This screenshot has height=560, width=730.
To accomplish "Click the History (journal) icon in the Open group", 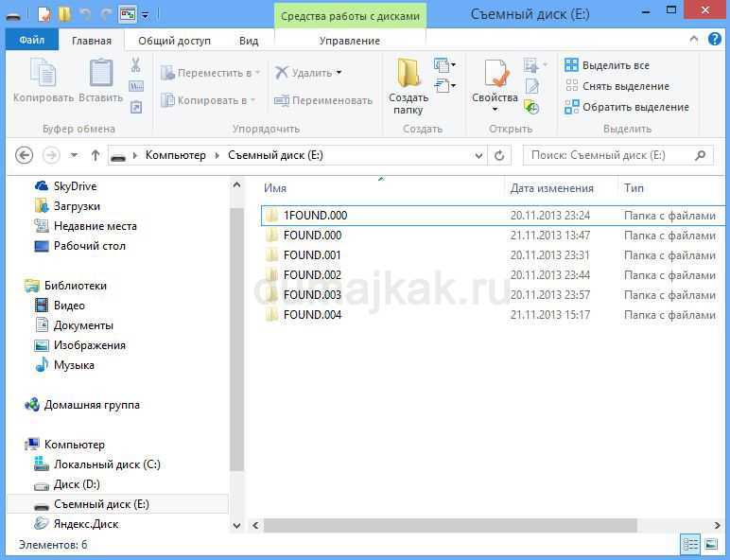I will pyautogui.click(x=531, y=108).
